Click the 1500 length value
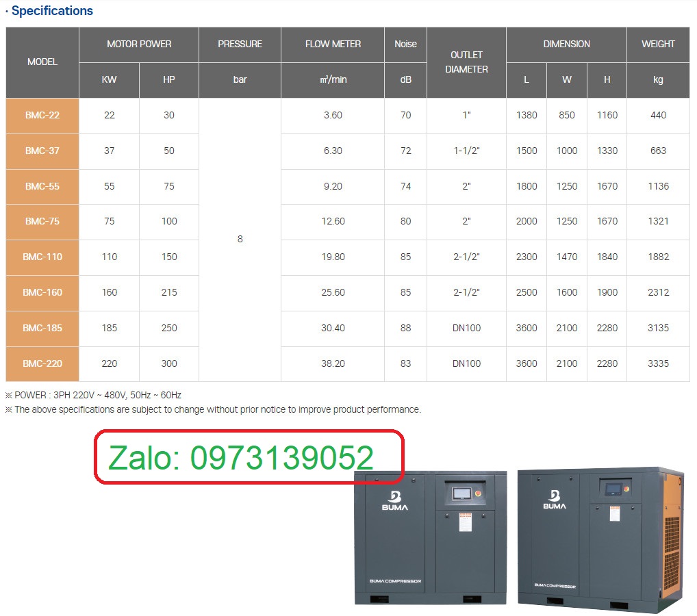 tap(527, 151)
